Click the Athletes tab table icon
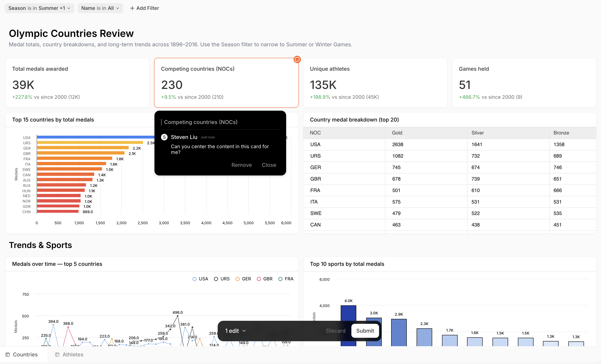This screenshot has height=364, width=601. (57, 355)
